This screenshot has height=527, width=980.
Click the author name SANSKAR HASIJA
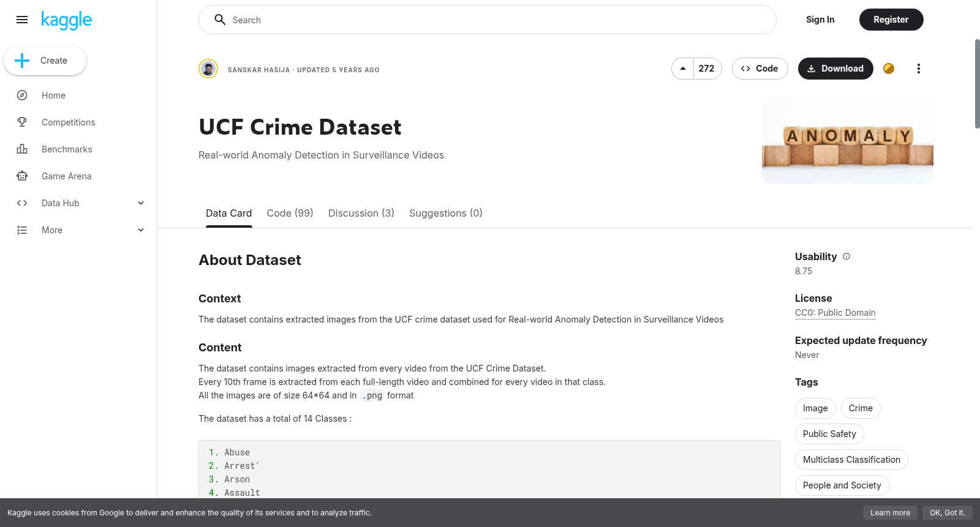(x=258, y=70)
